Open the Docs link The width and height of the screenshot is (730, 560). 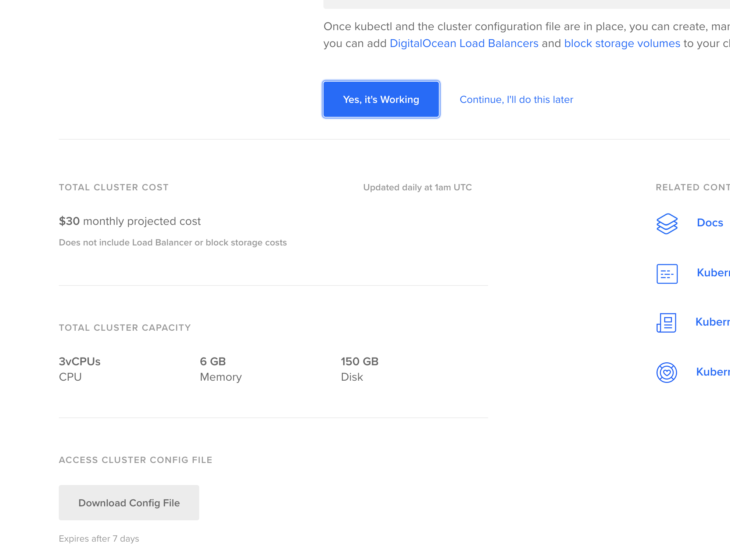tap(710, 223)
